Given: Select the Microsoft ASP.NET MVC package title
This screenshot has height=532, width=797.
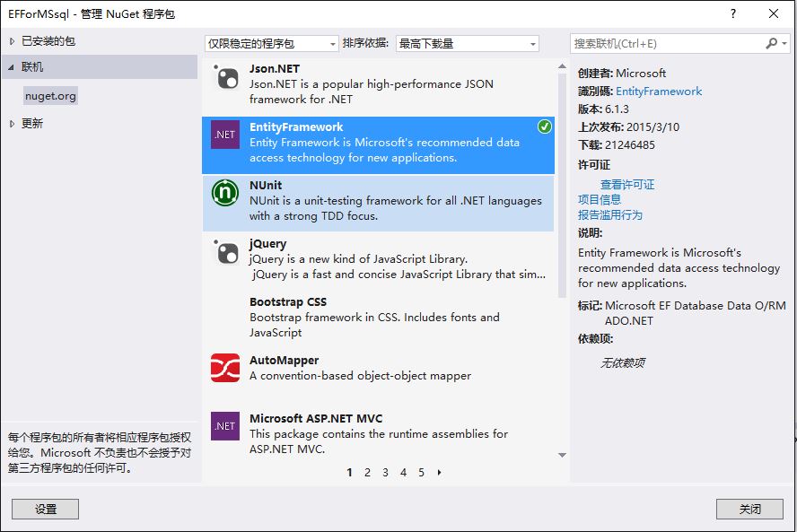Looking at the screenshot, I should pyautogui.click(x=316, y=419).
